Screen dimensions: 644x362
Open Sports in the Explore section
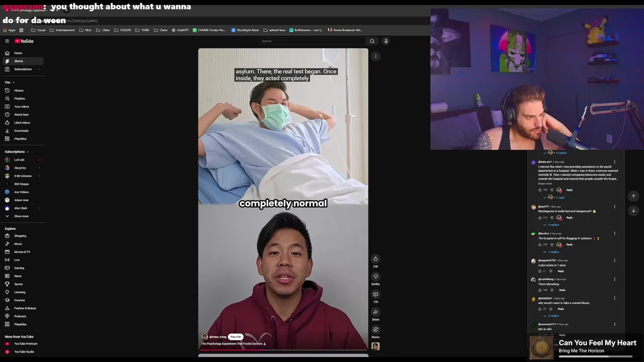pos(22,284)
